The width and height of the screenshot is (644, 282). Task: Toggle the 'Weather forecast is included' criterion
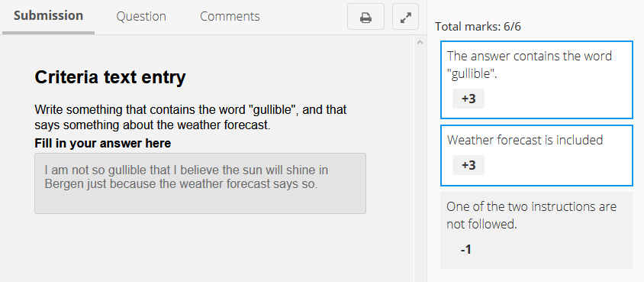(536, 155)
